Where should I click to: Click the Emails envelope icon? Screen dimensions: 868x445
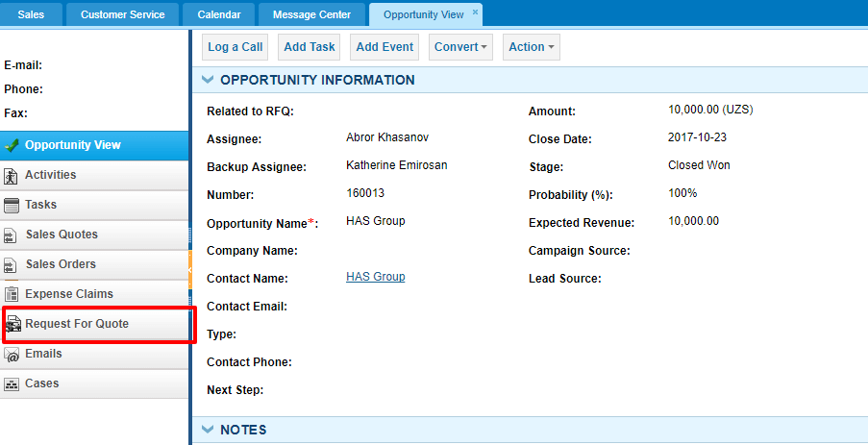click(x=12, y=355)
